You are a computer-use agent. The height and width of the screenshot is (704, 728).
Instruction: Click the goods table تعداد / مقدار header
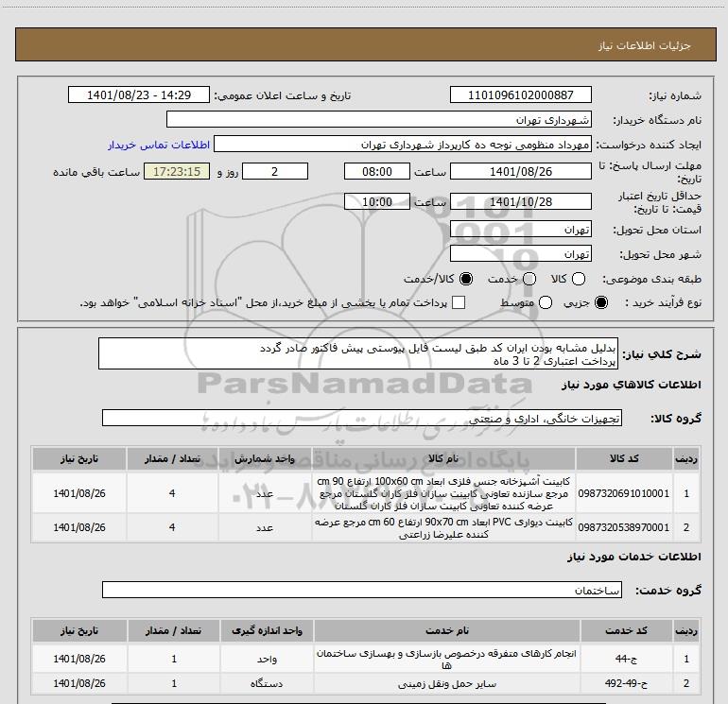172,458
